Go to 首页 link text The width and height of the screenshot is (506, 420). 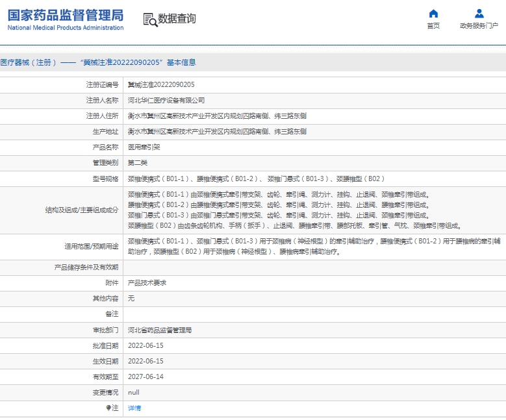[433, 26]
